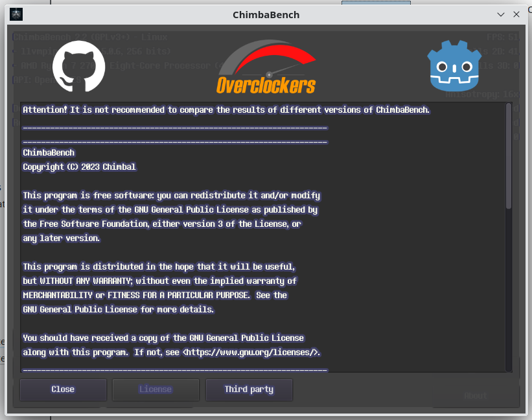Click the 'This program is free software' line

[171, 195]
